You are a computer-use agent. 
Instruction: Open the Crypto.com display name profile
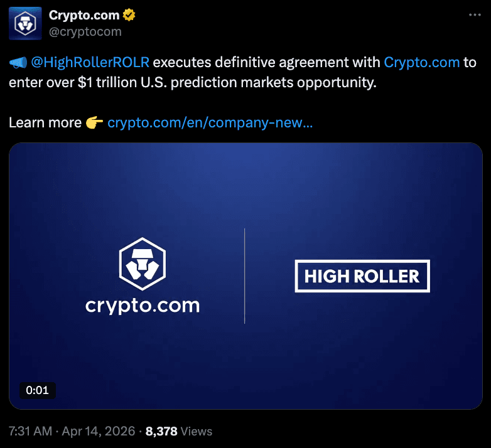[84, 15]
